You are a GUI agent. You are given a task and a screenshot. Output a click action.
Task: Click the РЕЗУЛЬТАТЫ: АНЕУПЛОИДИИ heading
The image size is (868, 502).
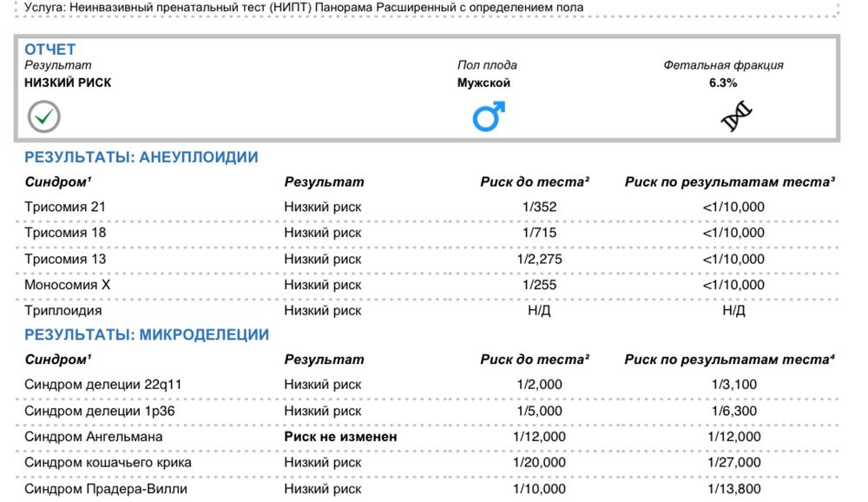coord(141,157)
